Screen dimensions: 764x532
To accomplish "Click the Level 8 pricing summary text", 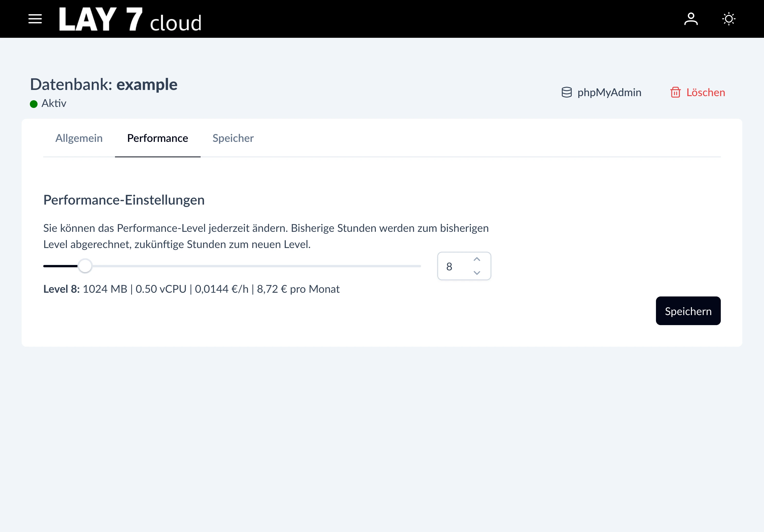I will click(191, 289).
